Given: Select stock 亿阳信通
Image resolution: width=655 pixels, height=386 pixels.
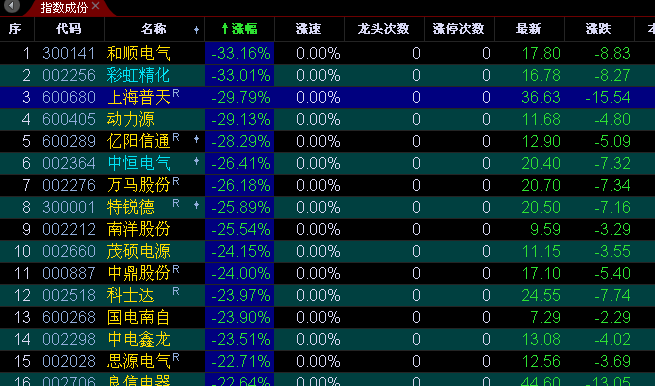Looking at the screenshot, I should tap(139, 141).
